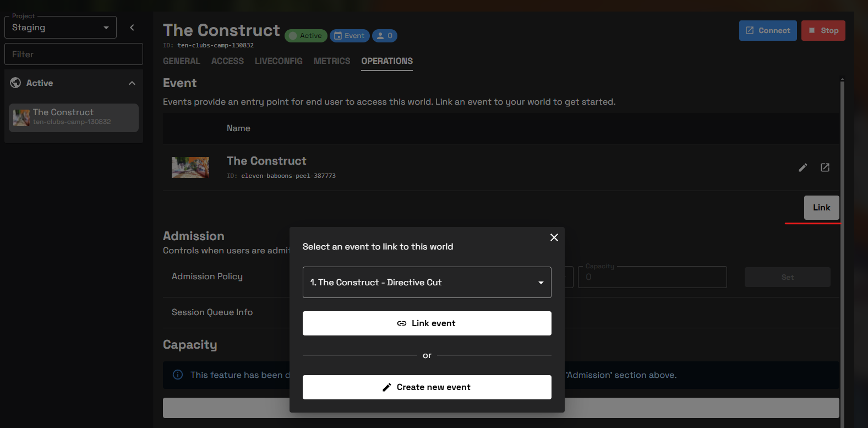Viewport: 868px width, 428px height.
Task: Stop the world with the red Stop button
Action: pyautogui.click(x=823, y=31)
